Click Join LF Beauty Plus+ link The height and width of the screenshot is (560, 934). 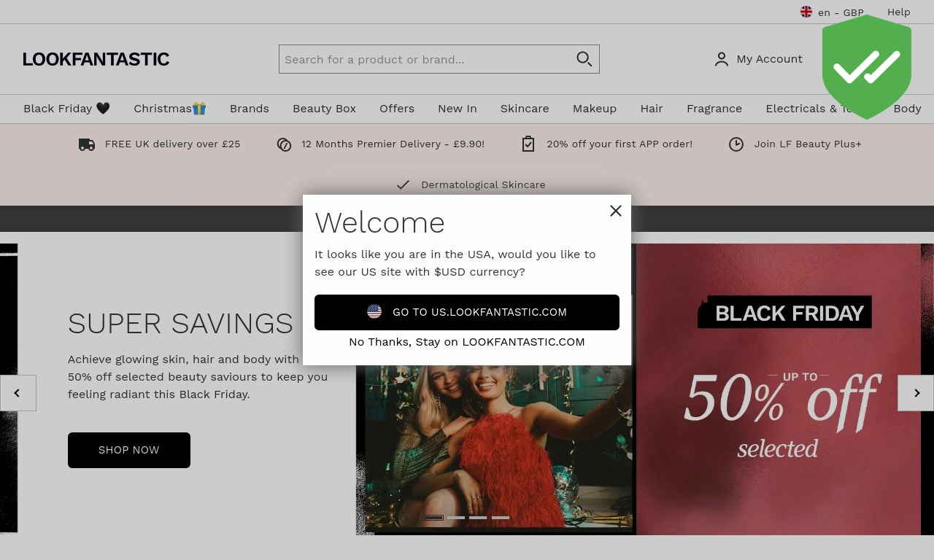click(x=808, y=144)
